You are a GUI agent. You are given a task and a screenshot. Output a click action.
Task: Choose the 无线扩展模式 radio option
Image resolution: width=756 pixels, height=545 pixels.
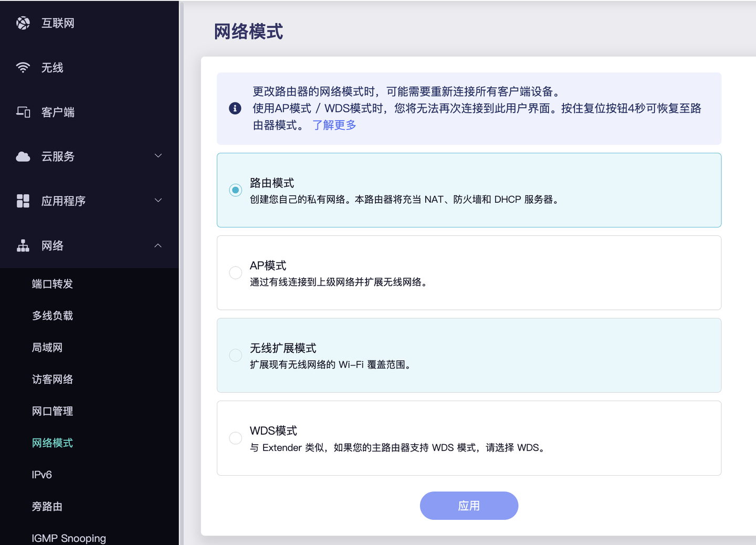click(x=236, y=355)
